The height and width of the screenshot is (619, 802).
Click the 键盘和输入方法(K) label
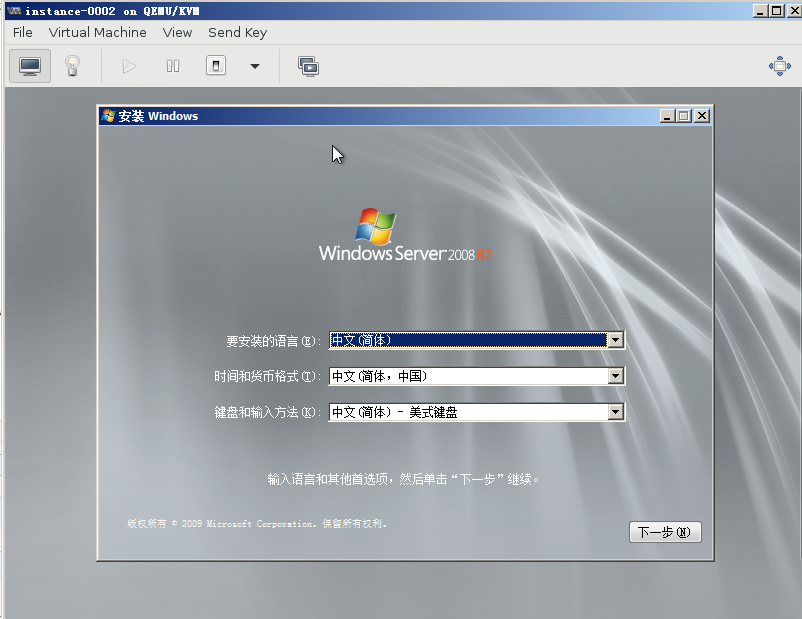coord(267,412)
